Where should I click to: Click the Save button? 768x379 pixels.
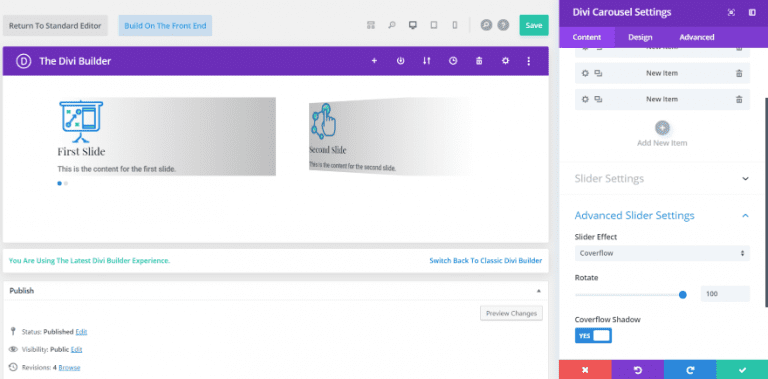[534, 25]
